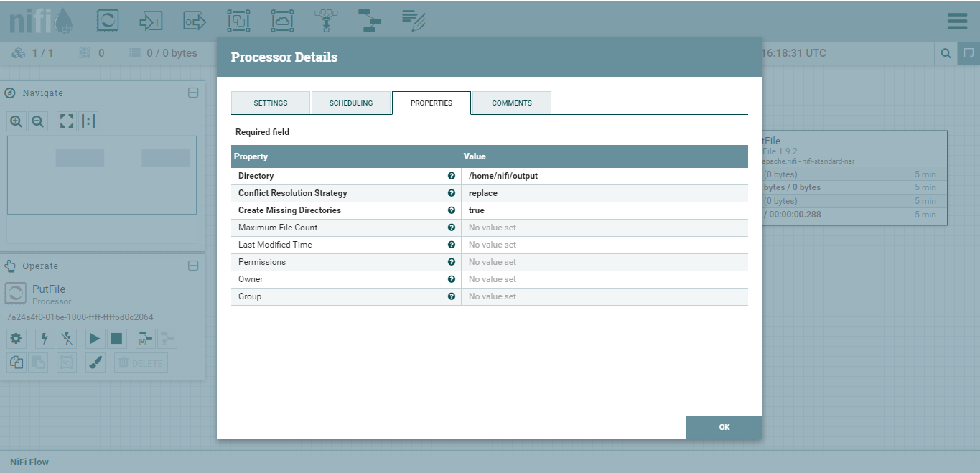
Task: Collapse the Navigate panel
Action: pos(192,93)
